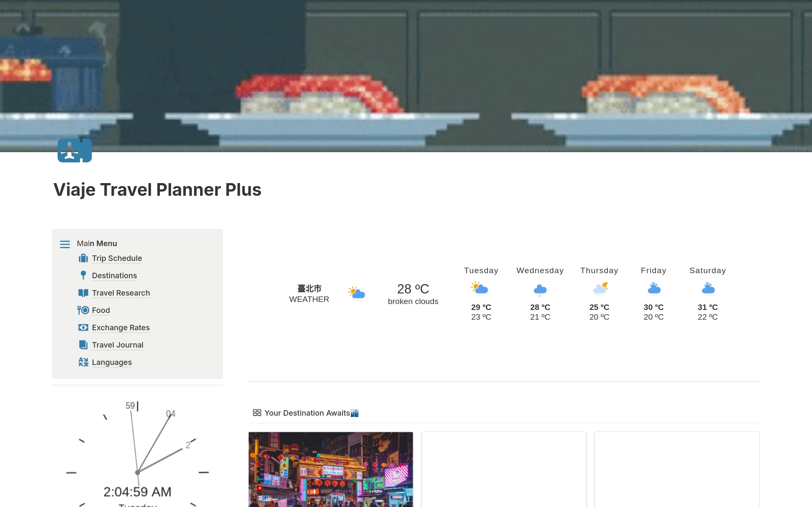Select the Saturday forecast tab

pos(708,292)
